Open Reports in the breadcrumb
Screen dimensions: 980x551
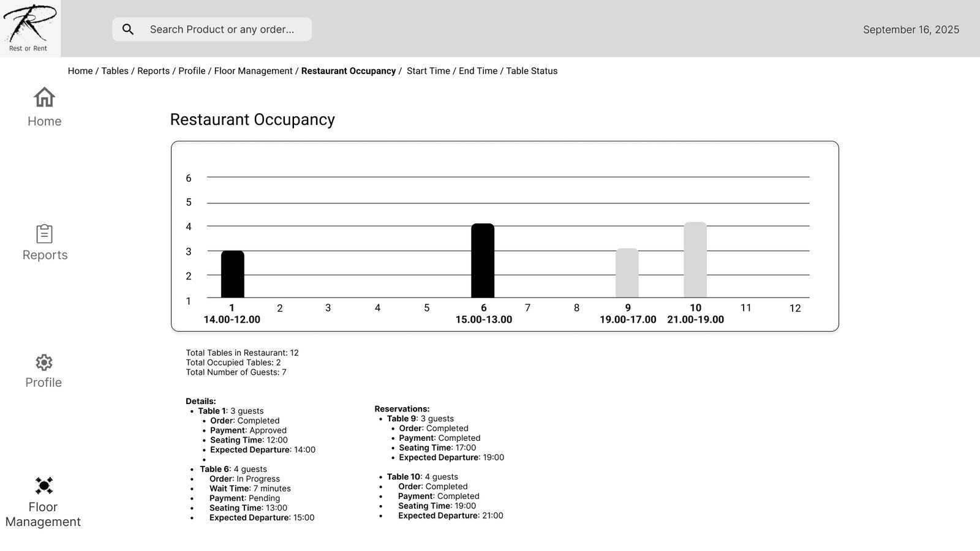(153, 71)
